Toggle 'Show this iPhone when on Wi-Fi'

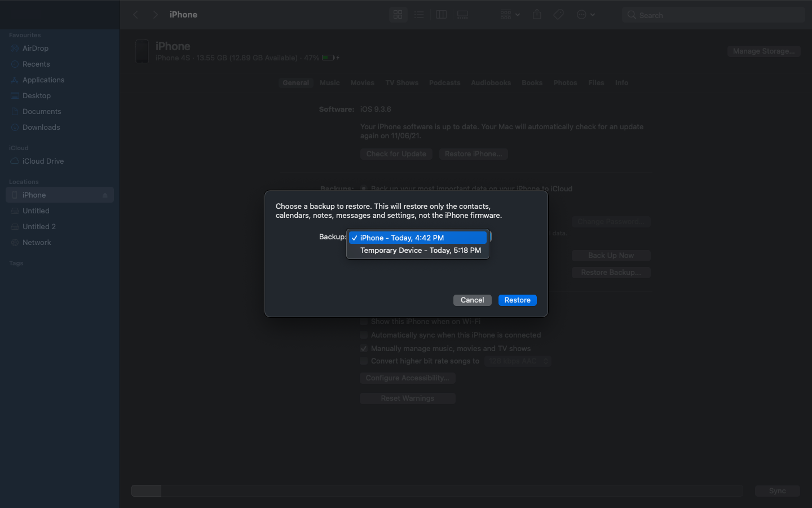[x=364, y=322]
